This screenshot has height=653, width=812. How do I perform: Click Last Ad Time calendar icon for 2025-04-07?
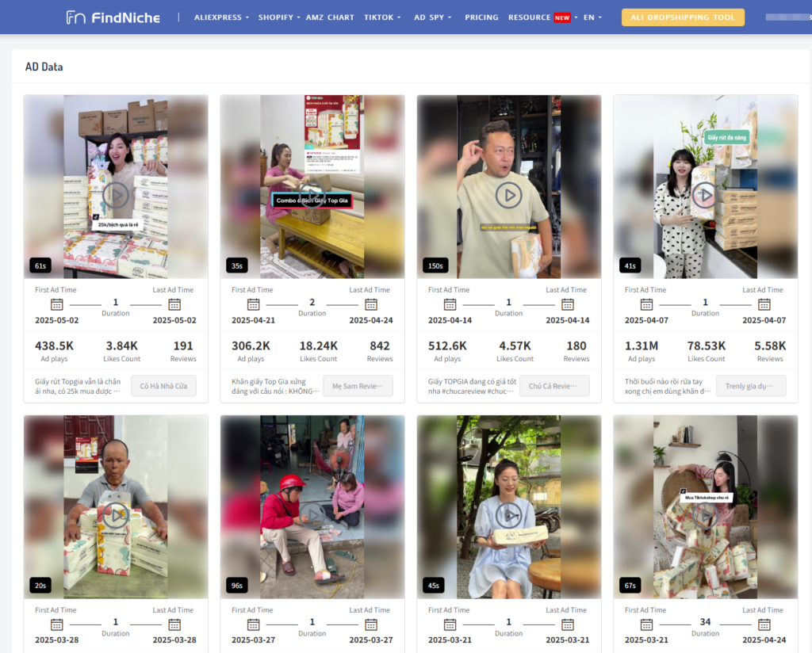tap(764, 304)
